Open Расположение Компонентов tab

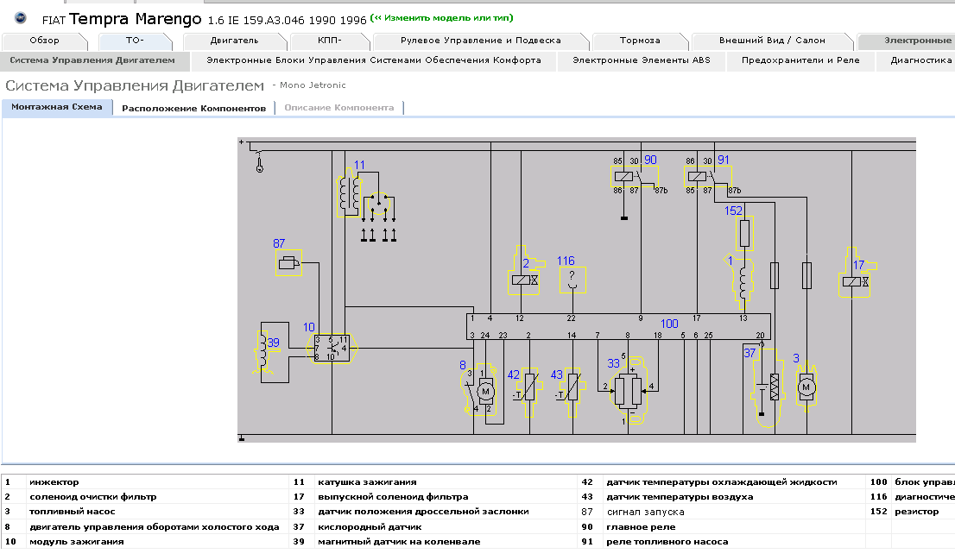[x=193, y=109]
